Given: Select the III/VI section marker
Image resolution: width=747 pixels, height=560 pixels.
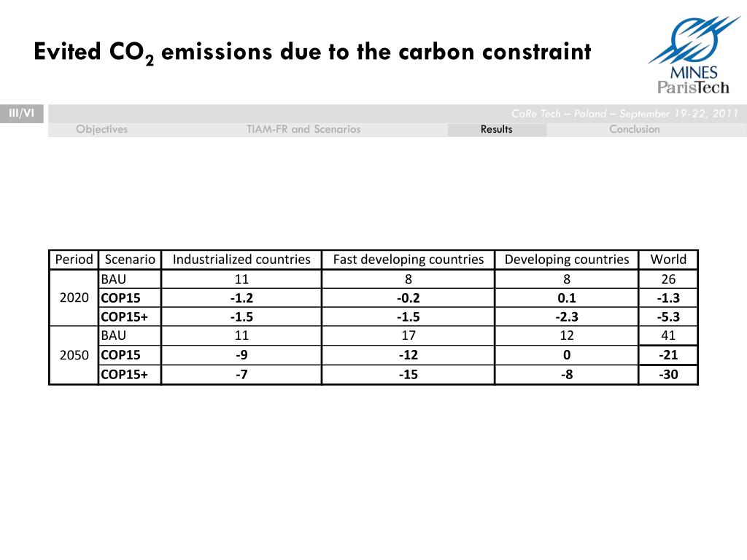Looking at the screenshot, I should click(x=21, y=113).
